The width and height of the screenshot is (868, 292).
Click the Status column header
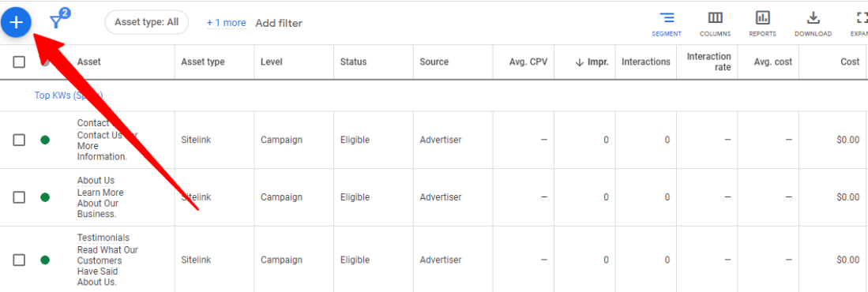point(353,62)
